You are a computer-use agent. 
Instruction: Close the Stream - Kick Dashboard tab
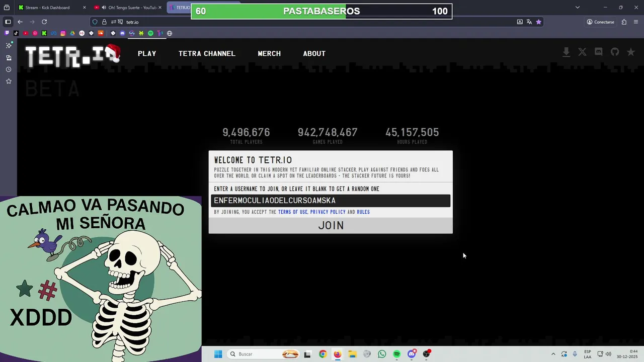point(84,8)
